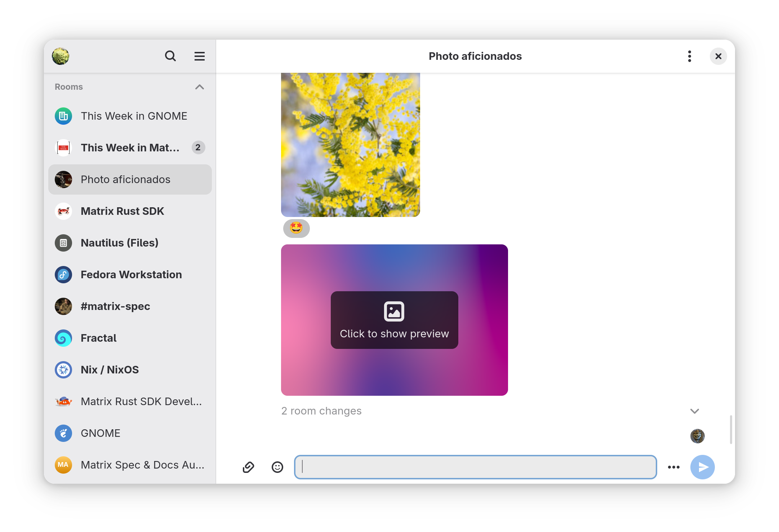Image resolution: width=779 pixels, height=532 pixels.
Task: Open This Week in GNOME room
Action: tap(133, 116)
